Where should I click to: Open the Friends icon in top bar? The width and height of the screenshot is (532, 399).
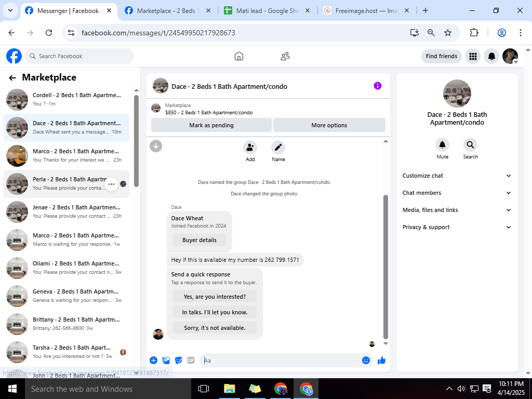click(x=285, y=56)
